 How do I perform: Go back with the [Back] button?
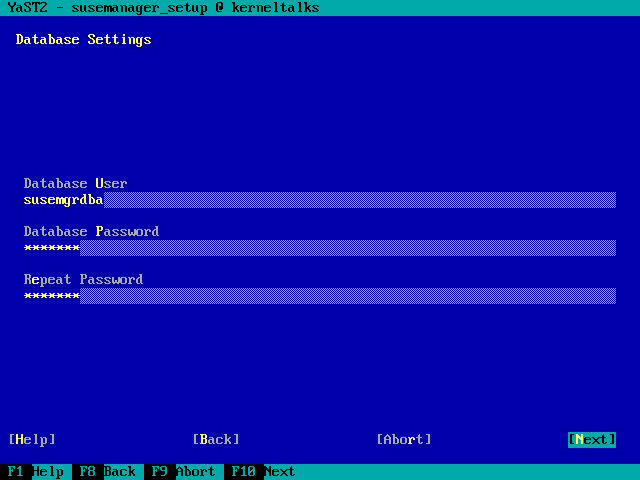click(216, 440)
